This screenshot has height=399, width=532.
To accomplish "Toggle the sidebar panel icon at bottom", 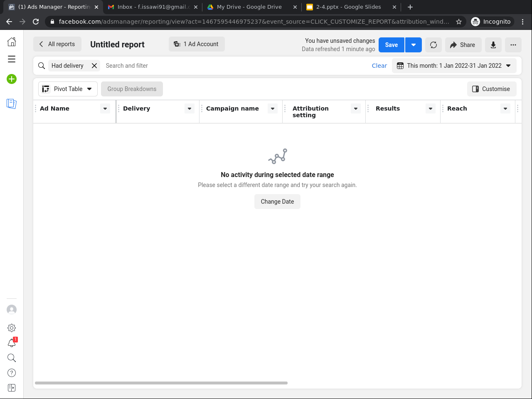I will (x=12, y=388).
